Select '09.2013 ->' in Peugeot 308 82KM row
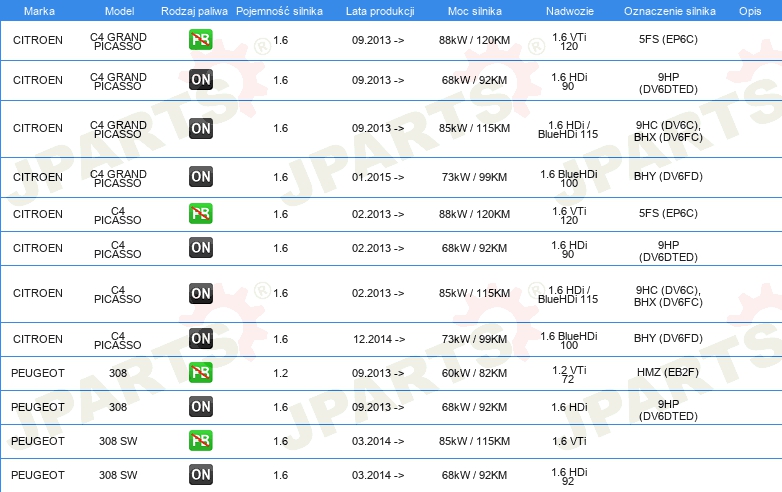This screenshot has width=782, height=492. pos(378,373)
